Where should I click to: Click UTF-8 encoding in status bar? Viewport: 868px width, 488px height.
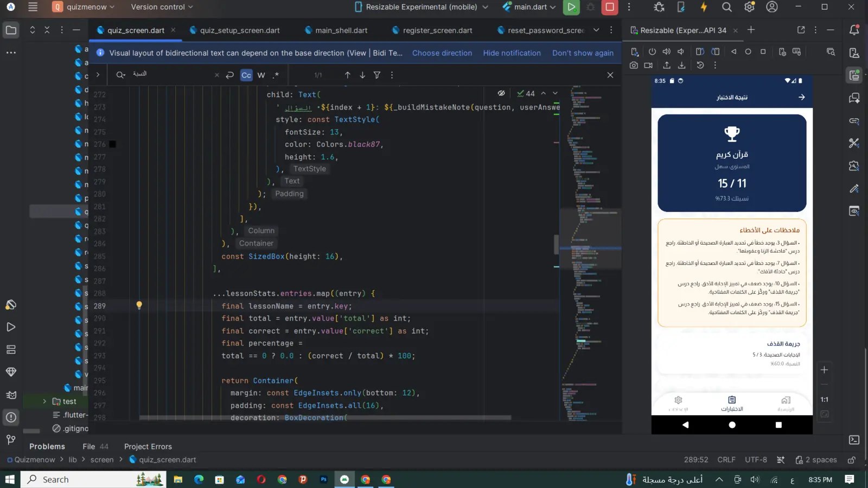756,460
